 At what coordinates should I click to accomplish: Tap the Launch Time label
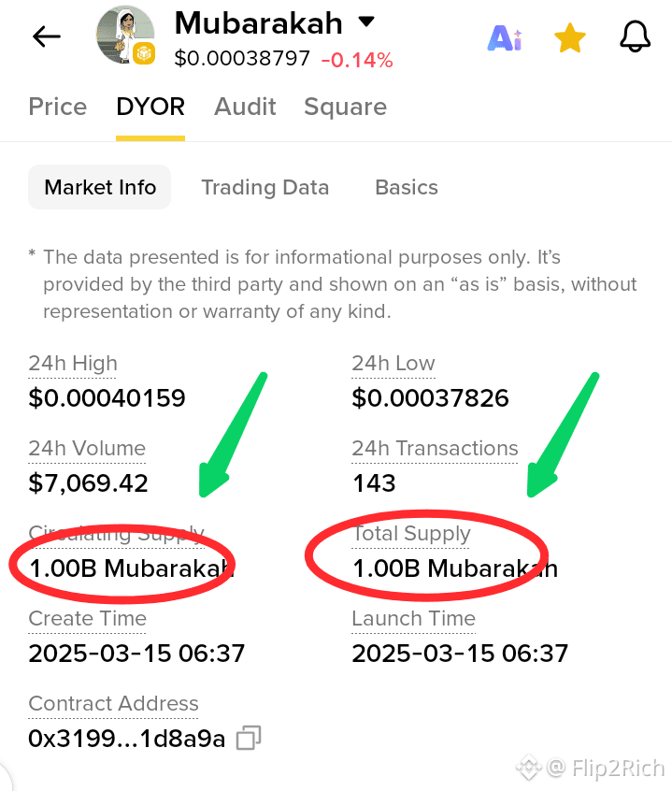point(413,618)
